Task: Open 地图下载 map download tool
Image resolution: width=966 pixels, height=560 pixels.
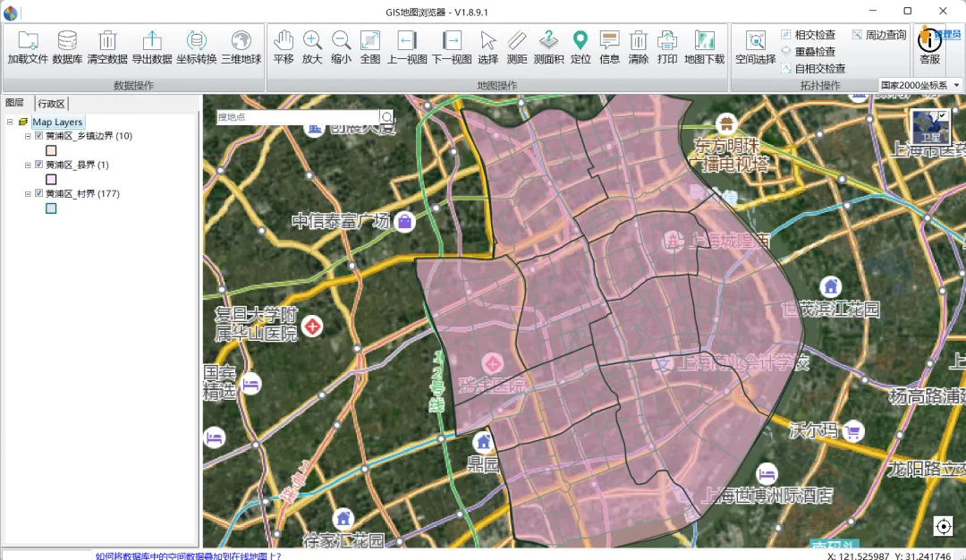Action: point(704,47)
